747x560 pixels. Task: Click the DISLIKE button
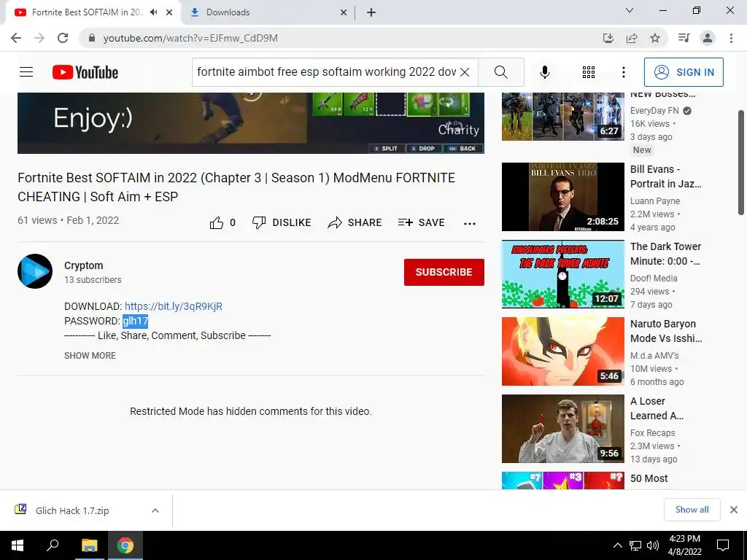[282, 222]
